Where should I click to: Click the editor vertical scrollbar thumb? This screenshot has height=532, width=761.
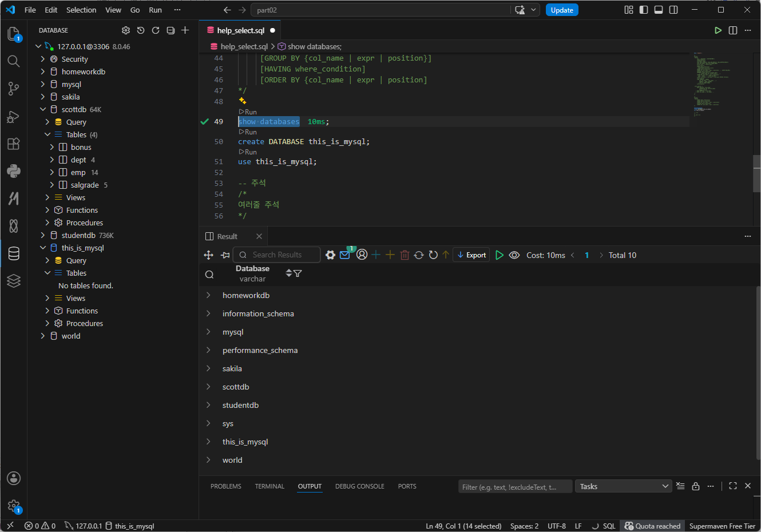[x=756, y=173]
